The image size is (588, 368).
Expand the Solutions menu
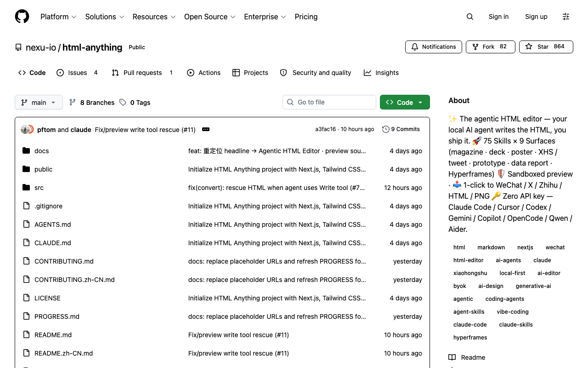[x=105, y=17]
